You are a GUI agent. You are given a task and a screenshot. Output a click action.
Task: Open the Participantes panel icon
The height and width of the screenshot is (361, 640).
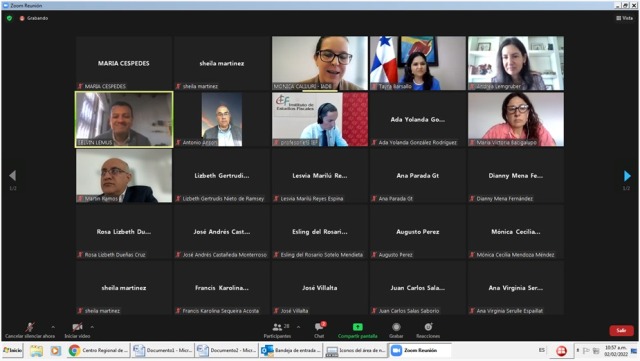coord(278,327)
